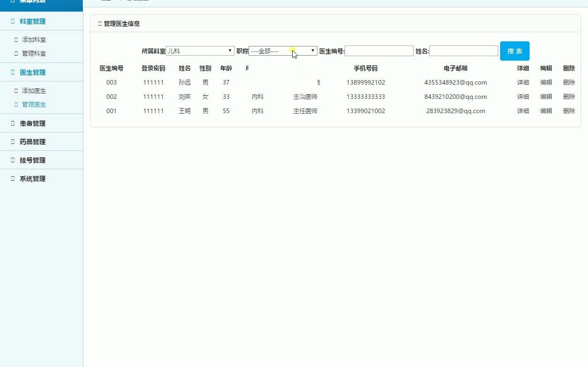Click the 搜索 search button

(514, 51)
